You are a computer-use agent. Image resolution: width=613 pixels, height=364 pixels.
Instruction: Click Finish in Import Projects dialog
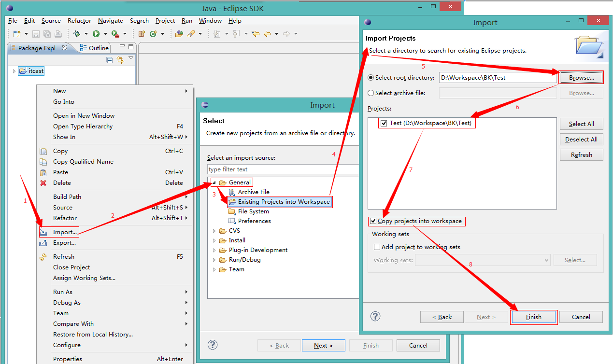(x=534, y=317)
